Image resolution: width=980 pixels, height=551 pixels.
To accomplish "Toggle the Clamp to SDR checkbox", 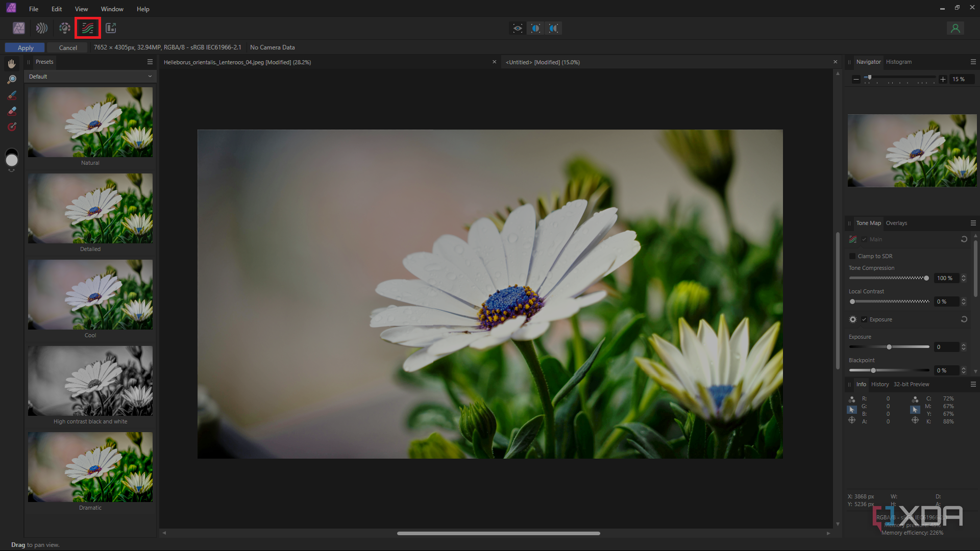I will point(852,256).
